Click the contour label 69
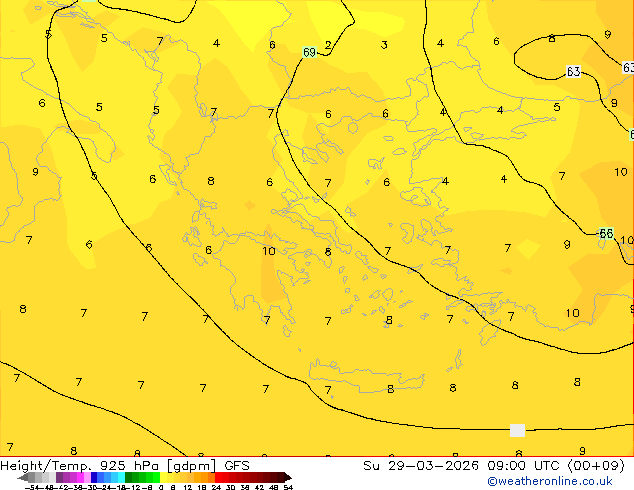This screenshot has width=634, height=490. click(x=309, y=52)
